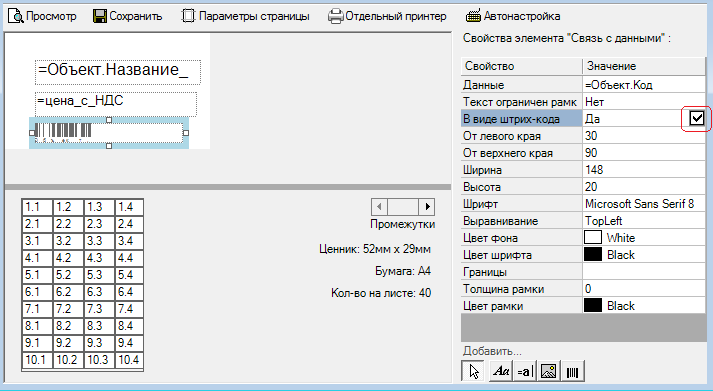Select label cell 7.1 in grid
Image resolution: width=713 pixels, height=391 pixels.
click(37, 309)
